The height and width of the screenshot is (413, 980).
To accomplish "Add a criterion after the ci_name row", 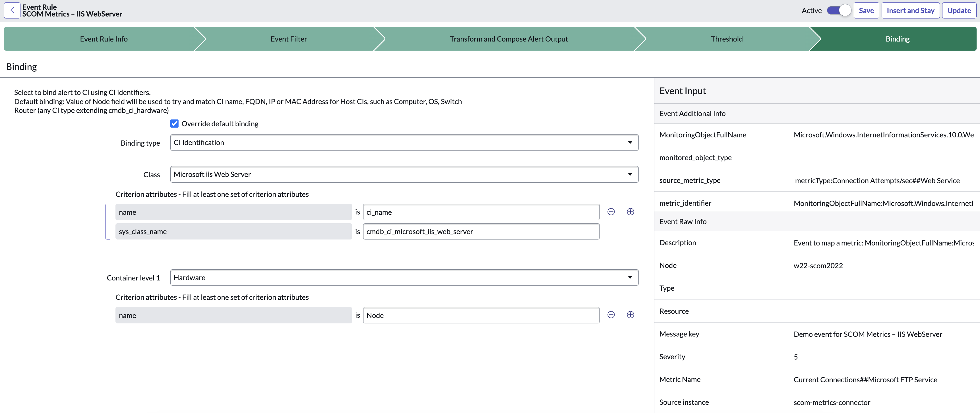I will (630, 212).
